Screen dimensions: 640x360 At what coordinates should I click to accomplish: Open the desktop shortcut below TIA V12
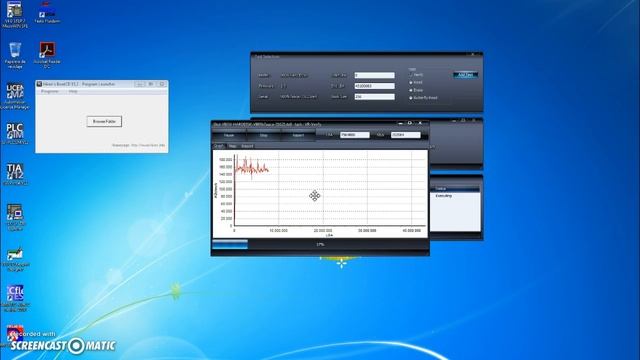pyautogui.click(x=15, y=217)
